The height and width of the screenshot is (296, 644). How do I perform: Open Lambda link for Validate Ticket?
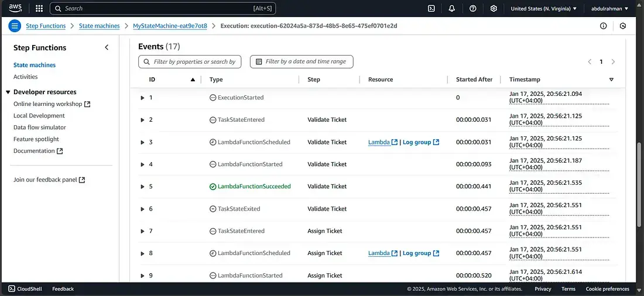tap(383, 143)
